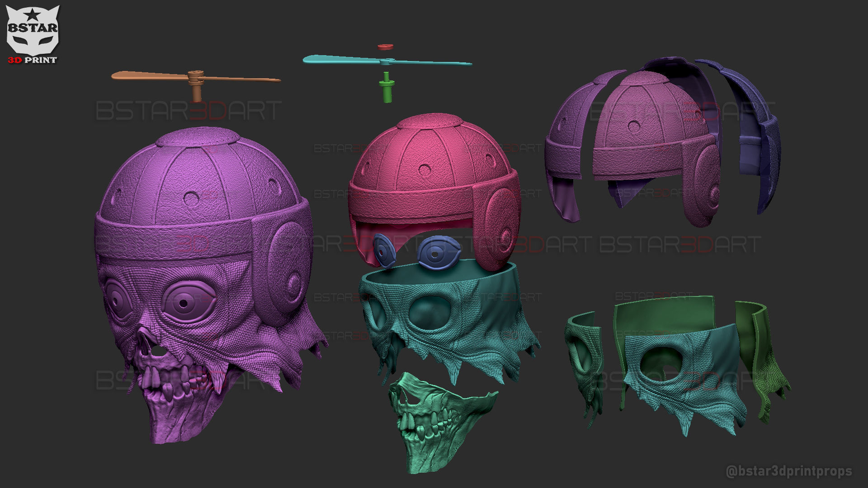Select the green propeller shaft pin

[387, 87]
